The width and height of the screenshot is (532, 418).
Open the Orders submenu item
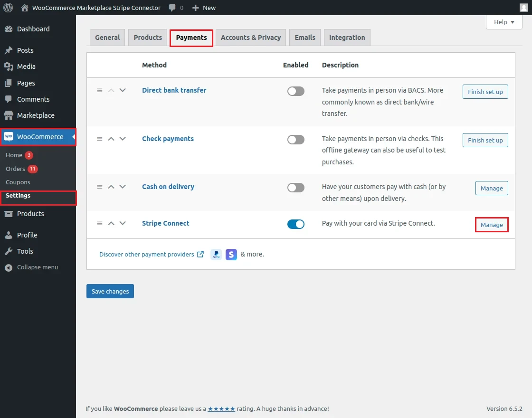click(x=15, y=169)
